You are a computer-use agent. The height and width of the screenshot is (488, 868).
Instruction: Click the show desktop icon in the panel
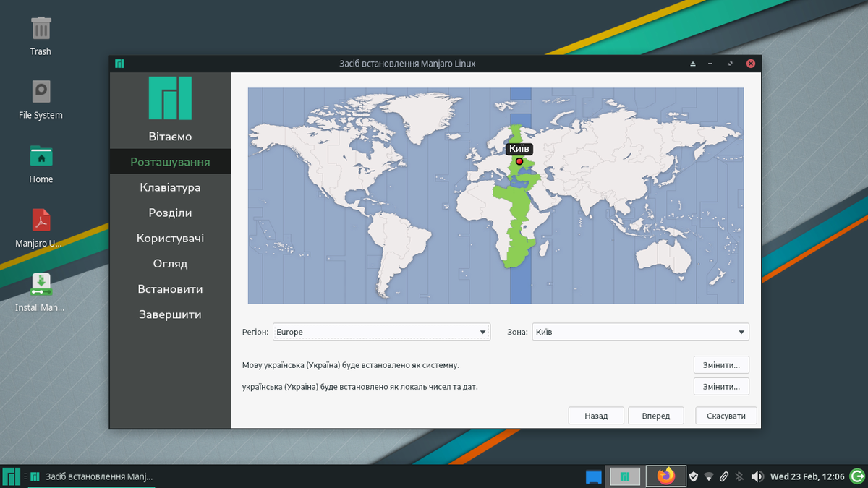click(594, 476)
